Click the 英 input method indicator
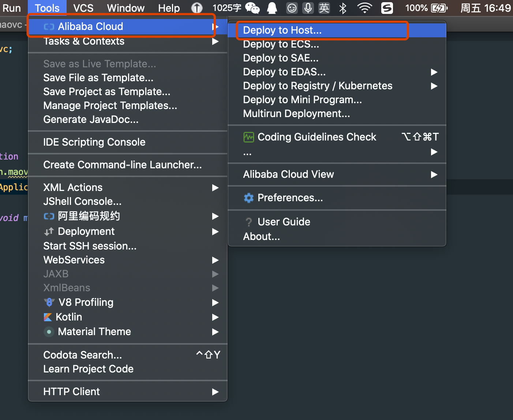This screenshot has height=420, width=513. tap(324, 8)
